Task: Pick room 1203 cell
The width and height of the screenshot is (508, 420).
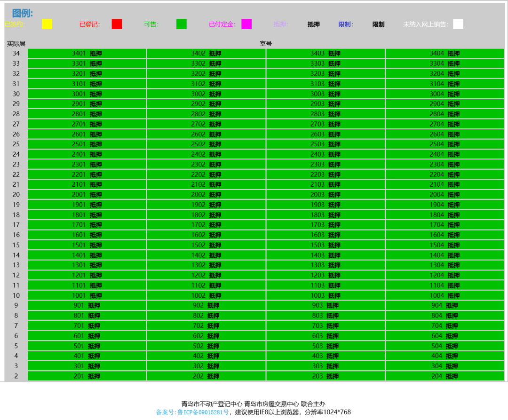Action: tap(325, 275)
